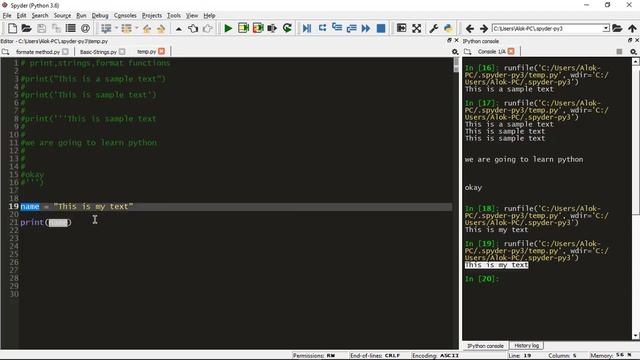Switch to formate method.py tab
This screenshot has height=360, width=640.
tap(38, 52)
